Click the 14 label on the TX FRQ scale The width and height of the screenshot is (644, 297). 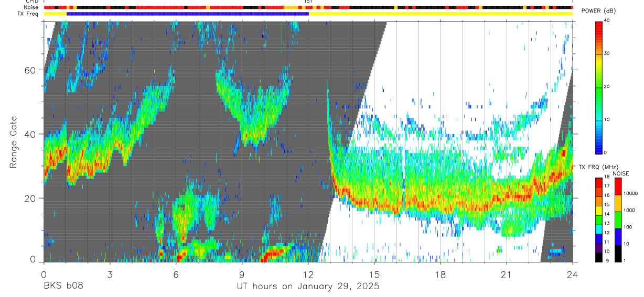pos(607,215)
